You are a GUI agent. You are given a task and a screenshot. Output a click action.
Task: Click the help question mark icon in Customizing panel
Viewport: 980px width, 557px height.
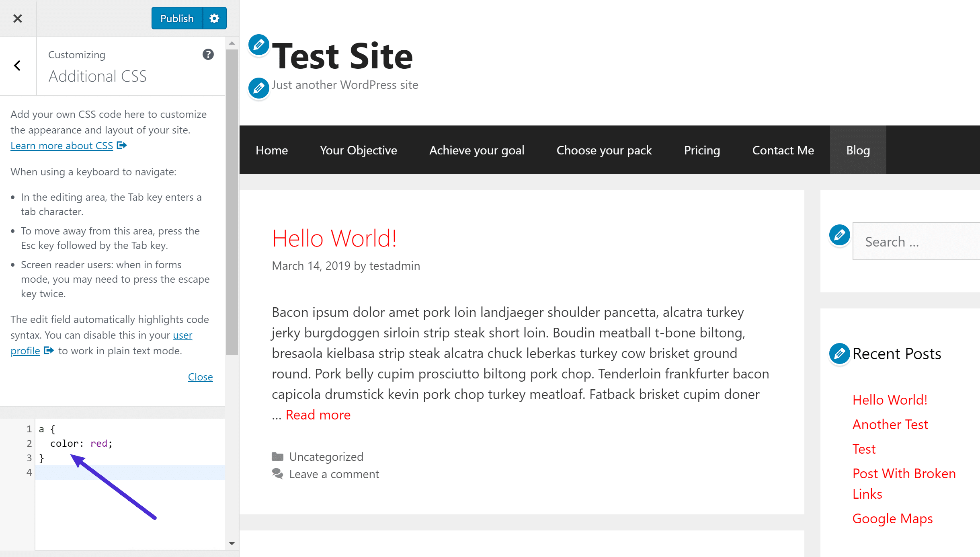click(208, 55)
